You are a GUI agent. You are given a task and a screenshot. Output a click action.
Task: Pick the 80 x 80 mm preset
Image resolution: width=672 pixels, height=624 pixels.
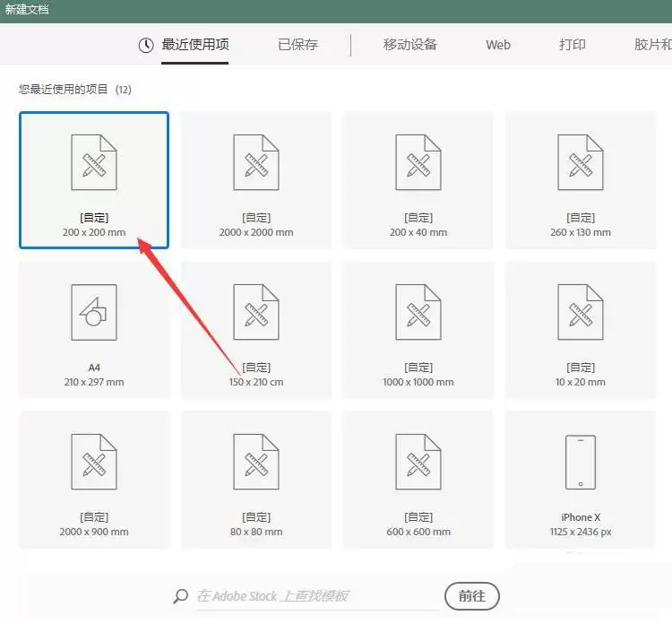(256, 480)
